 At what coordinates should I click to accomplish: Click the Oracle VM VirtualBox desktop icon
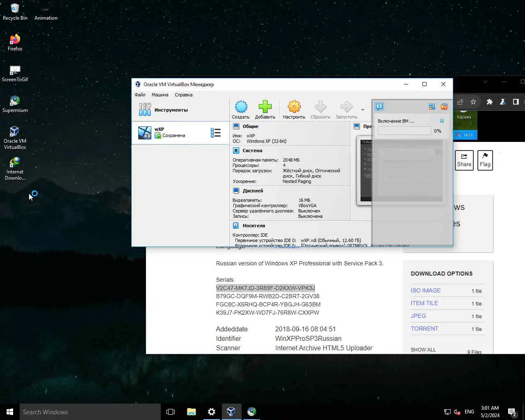point(15,138)
